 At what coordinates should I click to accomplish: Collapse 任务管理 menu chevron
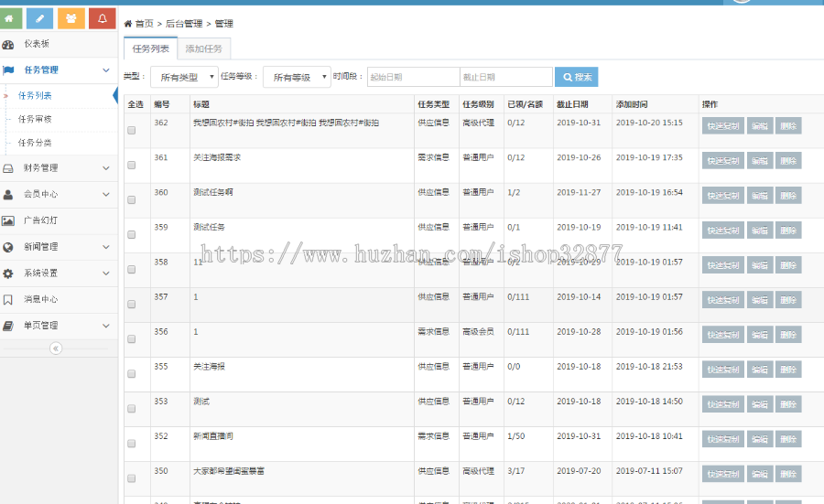tap(106, 70)
